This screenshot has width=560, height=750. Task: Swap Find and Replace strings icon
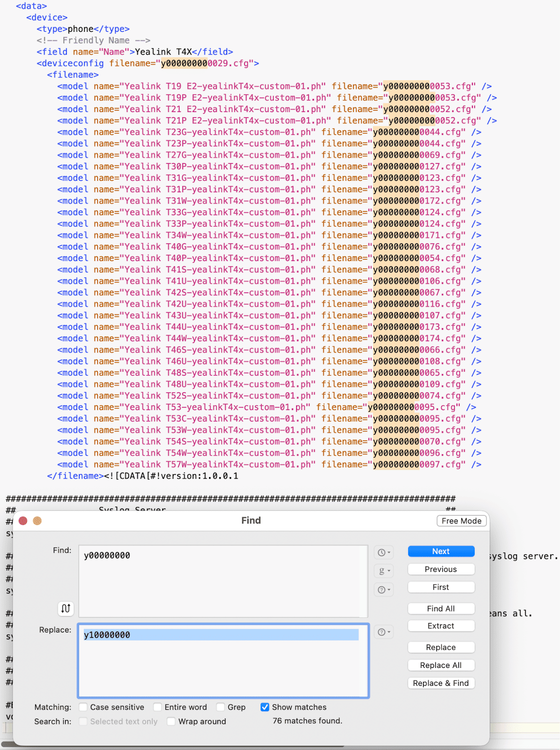[x=66, y=608]
